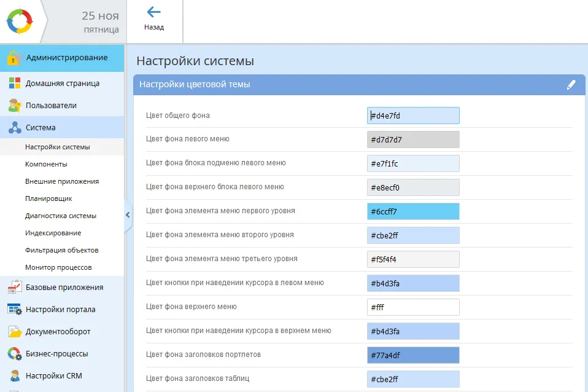Collapse the left sidebar with arrow handle
Screen dimensions: 588x392
128,215
